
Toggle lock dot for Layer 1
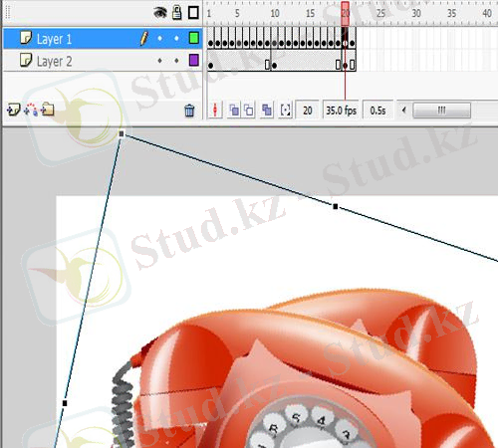click(x=176, y=39)
